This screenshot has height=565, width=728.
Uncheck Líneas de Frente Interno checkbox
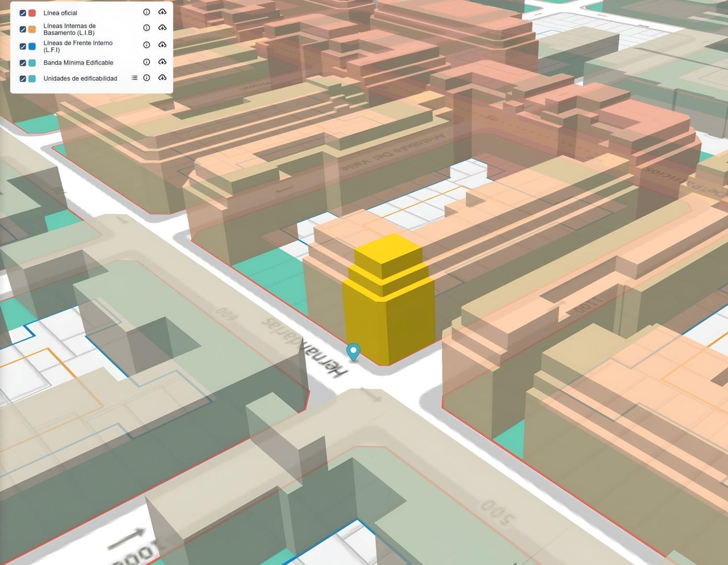pos(22,47)
